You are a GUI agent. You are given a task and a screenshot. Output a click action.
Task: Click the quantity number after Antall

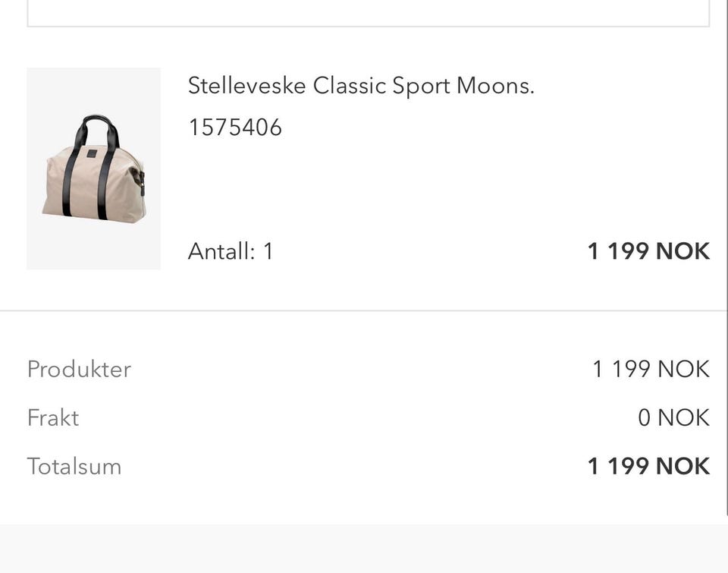(268, 251)
